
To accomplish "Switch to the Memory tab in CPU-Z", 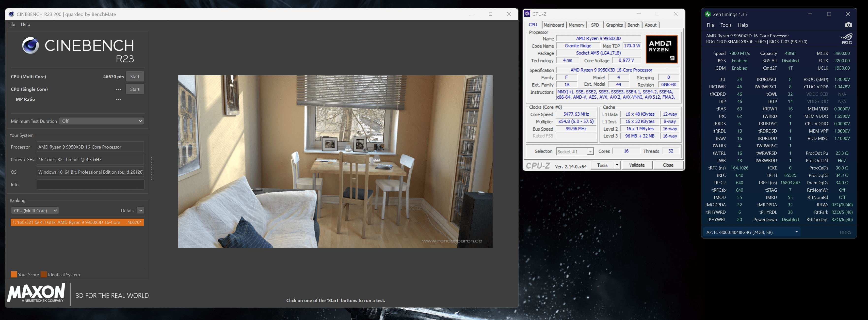I will [576, 25].
